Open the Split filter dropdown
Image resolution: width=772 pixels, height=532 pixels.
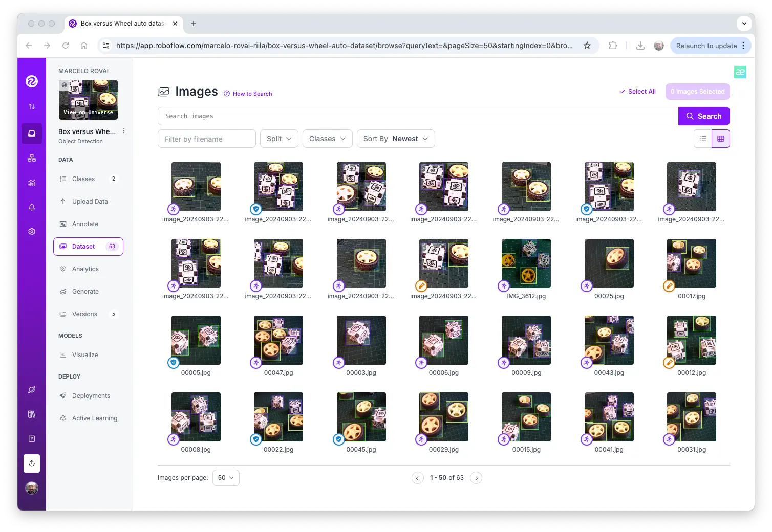279,139
